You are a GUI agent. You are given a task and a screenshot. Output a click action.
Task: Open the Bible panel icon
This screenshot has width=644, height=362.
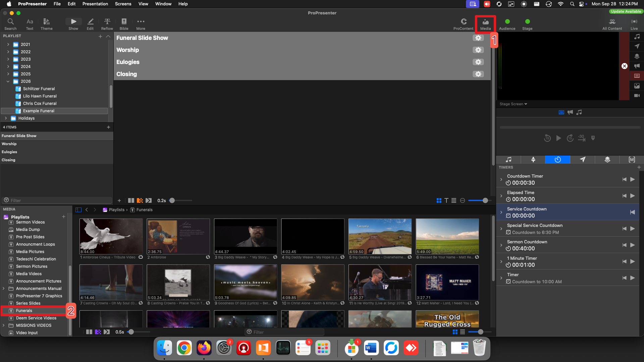click(x=124, y=24)
